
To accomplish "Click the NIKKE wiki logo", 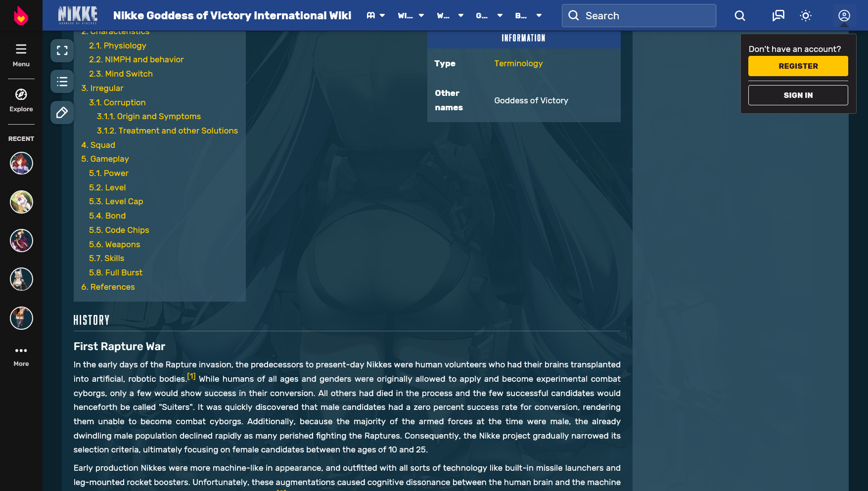I will [x=78, y=15].
